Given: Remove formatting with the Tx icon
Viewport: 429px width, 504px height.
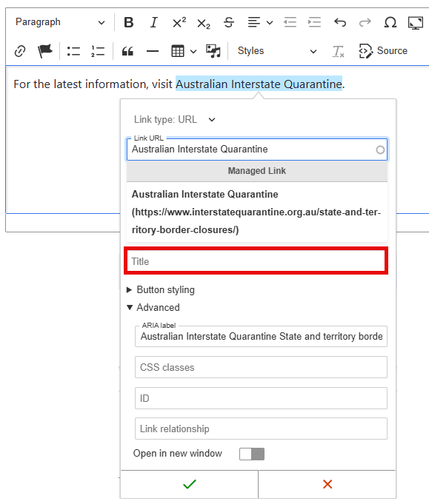Looking at the screenshot, I should pos(338,51).
